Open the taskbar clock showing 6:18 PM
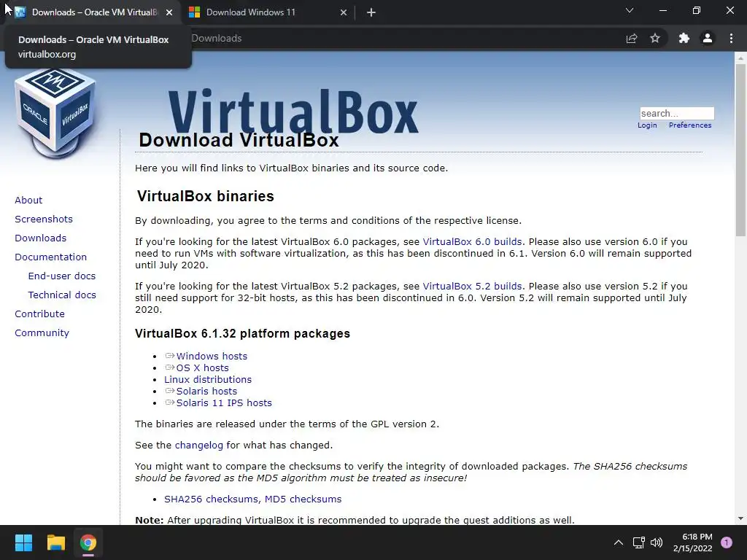747x560 pixels. pyautogui.click(x=693, y=542)
